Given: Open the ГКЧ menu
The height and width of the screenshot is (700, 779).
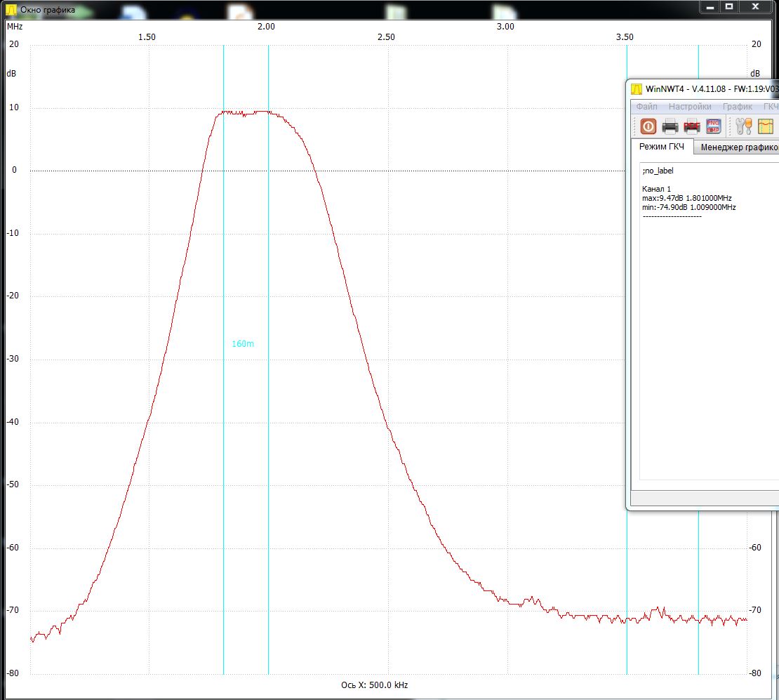Looking at the screenshot, I should pos(771,107).
